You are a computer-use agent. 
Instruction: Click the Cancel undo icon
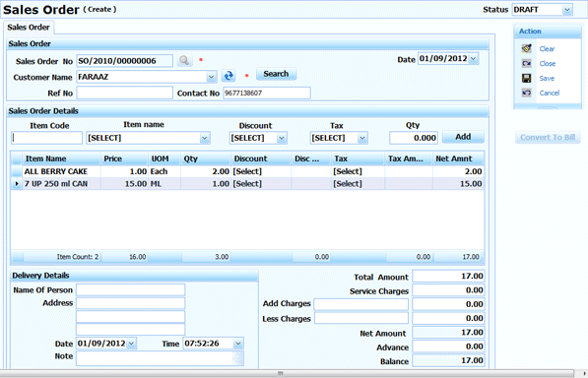527,93
